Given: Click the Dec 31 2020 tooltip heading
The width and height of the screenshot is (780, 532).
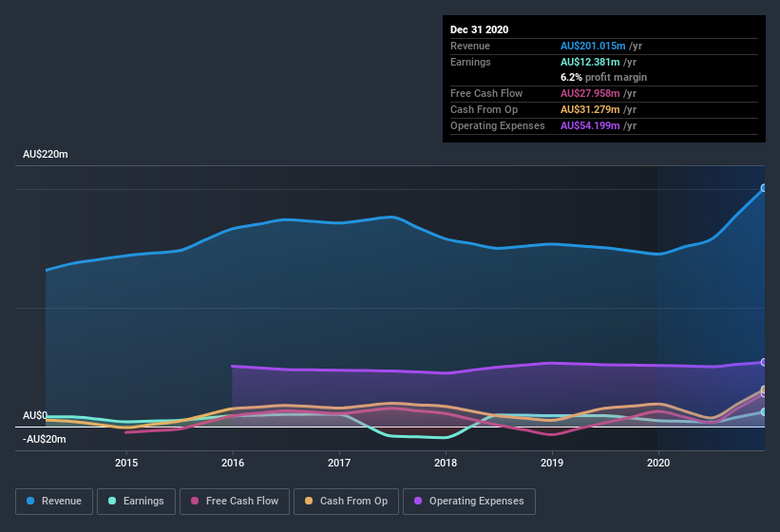Looking at the screenshot, I should point(479,29).
